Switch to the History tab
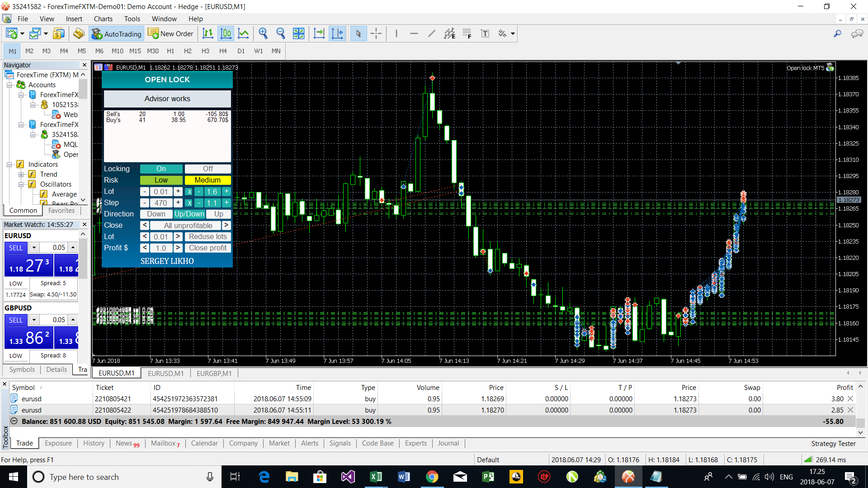The width and height of the screenshot is (868, 488). (x=94, y=443)
